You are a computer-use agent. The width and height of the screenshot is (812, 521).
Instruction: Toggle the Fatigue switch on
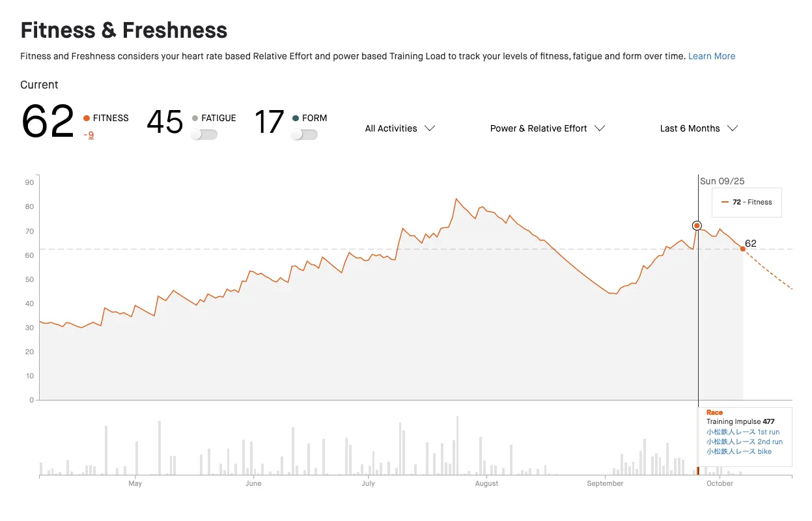point(204,135)
